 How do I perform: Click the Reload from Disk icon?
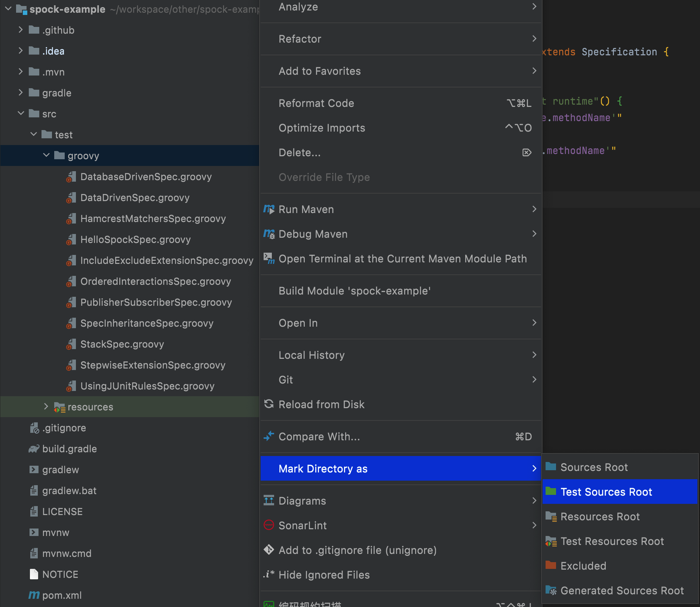point(269,404)
